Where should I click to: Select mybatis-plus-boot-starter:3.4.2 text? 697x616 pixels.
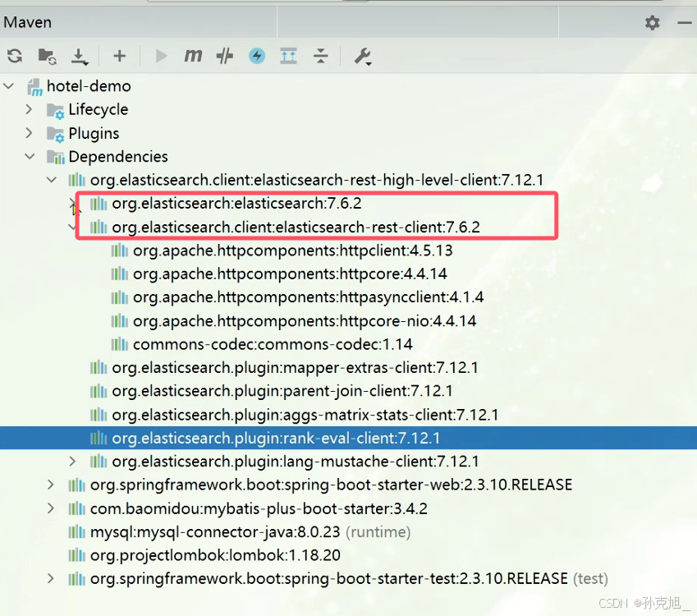(259, 508)
